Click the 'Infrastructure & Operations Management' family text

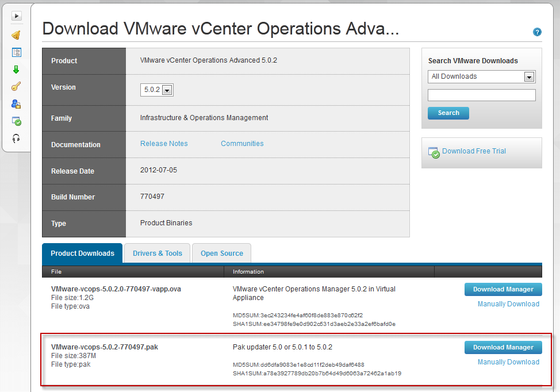coord(204,117)
